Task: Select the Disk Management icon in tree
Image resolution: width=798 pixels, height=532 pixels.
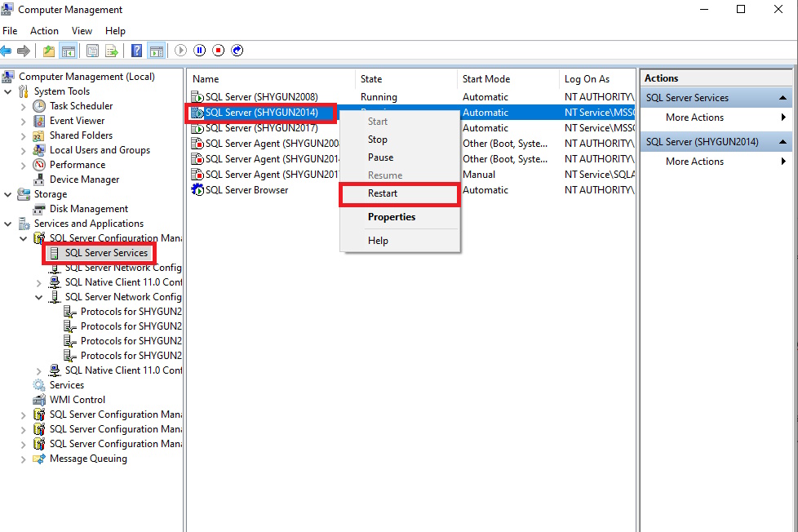Action: (x=38, y=209)
